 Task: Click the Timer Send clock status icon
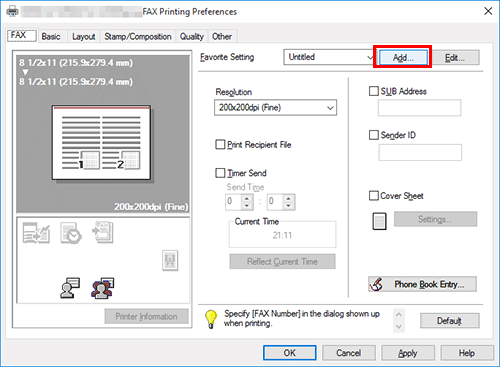71,233
